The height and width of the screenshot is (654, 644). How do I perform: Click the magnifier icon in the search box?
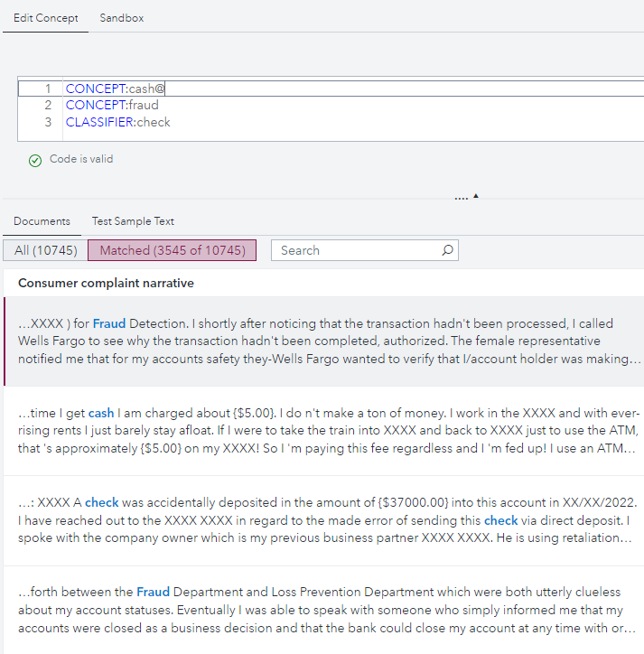click(447, 251)
